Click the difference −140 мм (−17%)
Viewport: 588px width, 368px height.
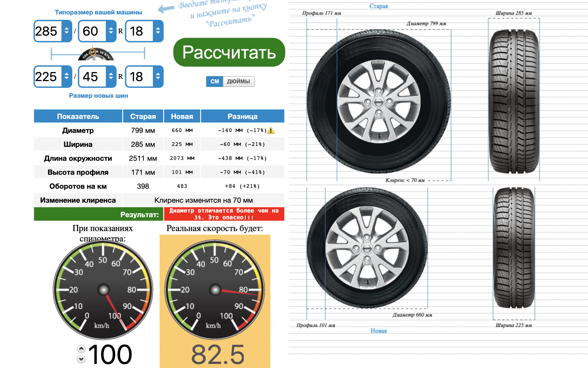tap(242, 130)
